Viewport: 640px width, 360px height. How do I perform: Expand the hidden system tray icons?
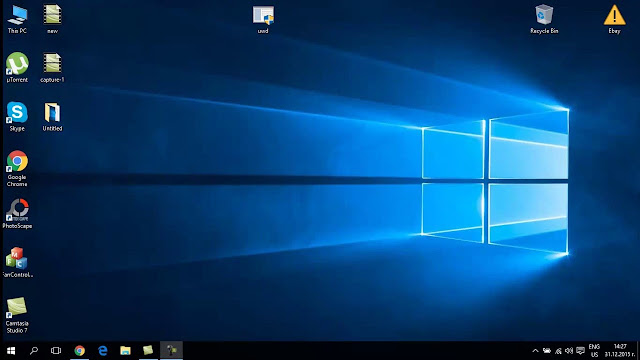tap(535, 351)
